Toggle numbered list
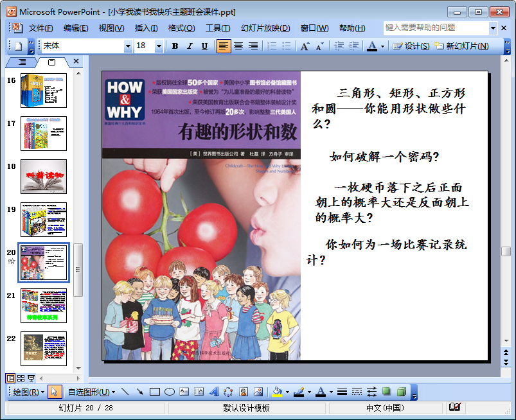516x420 pixels. coord(272,46)
